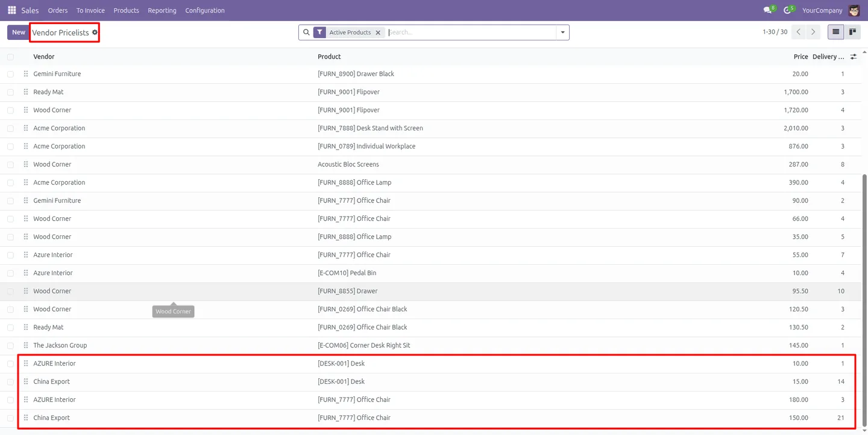Click the Vendor Pricelists gear icon
The image size is (868, 435).
95,33
